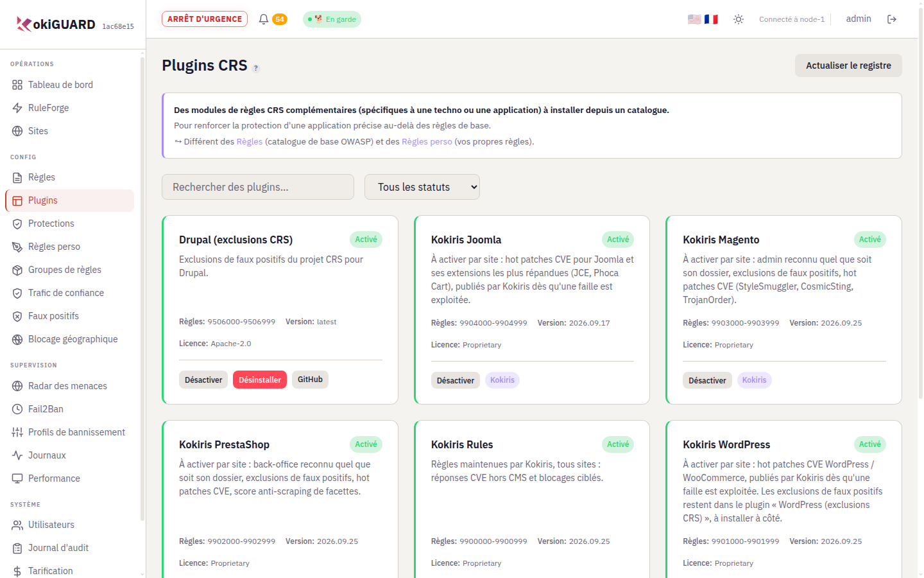Follow the Règles perso link in banner
This screenshot has width=924, height=578.
[427, 142]
